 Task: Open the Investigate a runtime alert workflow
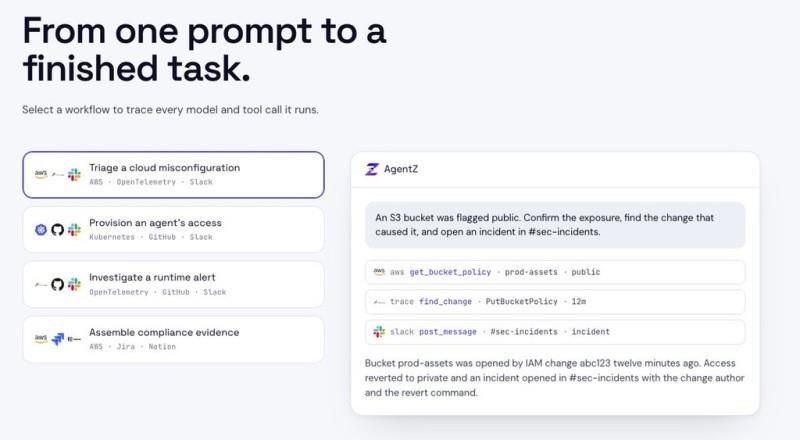click(x=173, y=284)
